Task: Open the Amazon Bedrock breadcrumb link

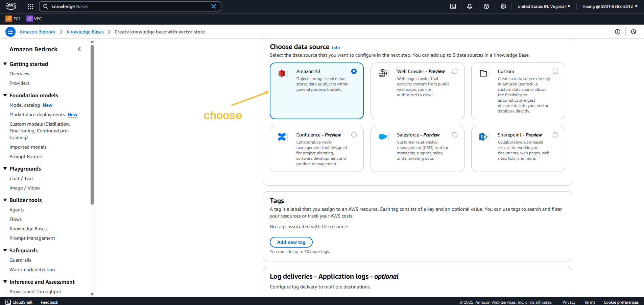Action: tap(38, 32)
